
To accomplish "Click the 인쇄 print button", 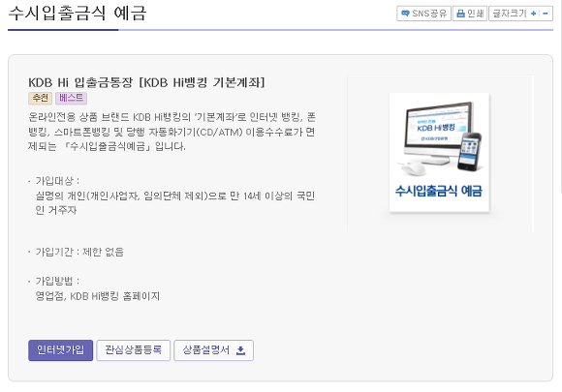I will (x=470, y=14).
